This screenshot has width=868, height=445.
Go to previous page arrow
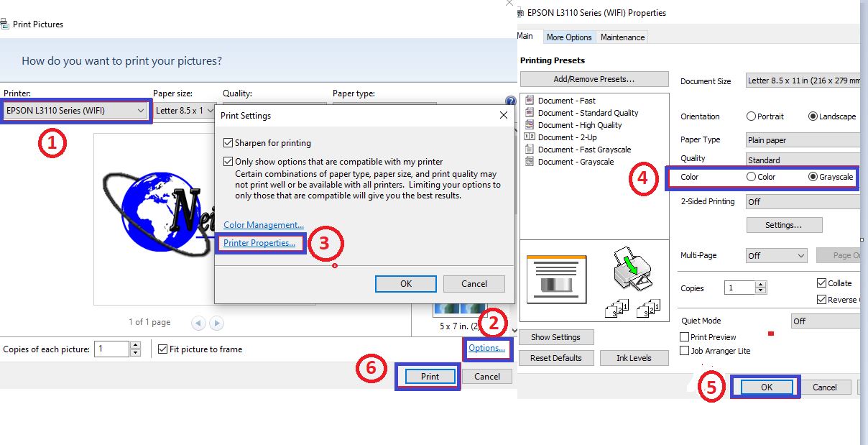[x=198, y=323]
